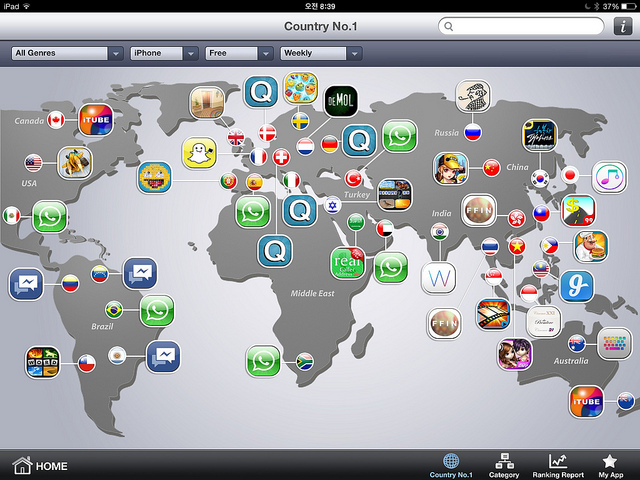
Task: Open the Snapchat ghost app icon
Action: (200, 153)
